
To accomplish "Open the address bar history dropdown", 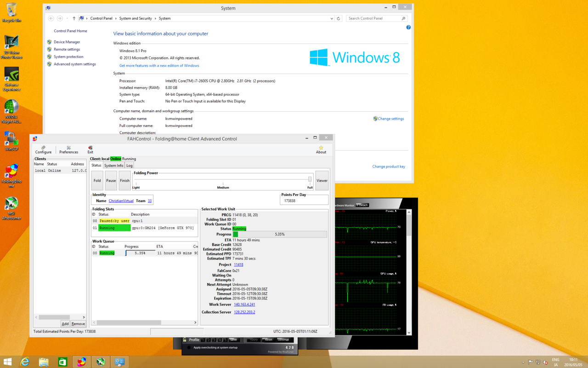I will 332,18.
